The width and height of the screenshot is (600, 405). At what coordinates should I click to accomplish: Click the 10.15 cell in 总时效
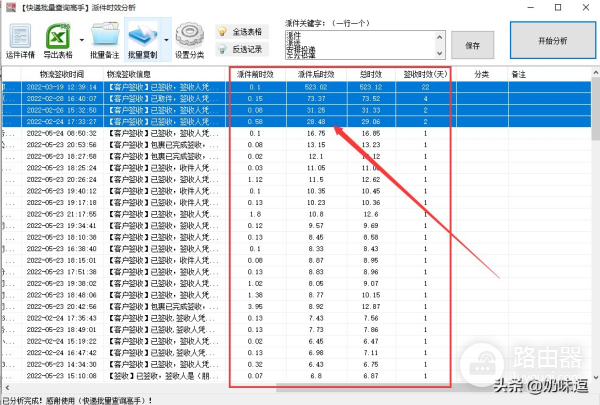371,295
